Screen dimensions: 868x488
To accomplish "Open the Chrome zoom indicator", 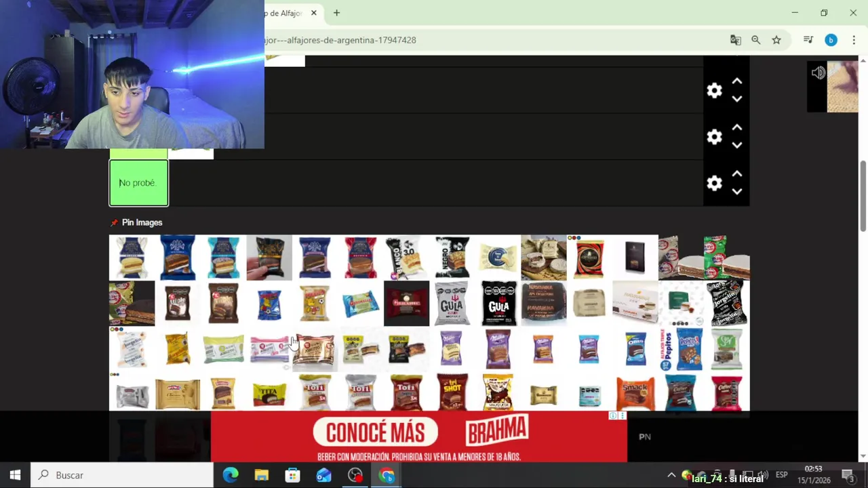I will tap(756, 40).
